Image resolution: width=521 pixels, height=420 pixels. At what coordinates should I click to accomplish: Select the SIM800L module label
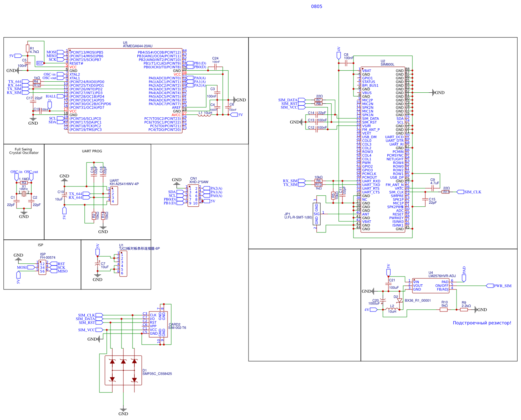point(387,64)
